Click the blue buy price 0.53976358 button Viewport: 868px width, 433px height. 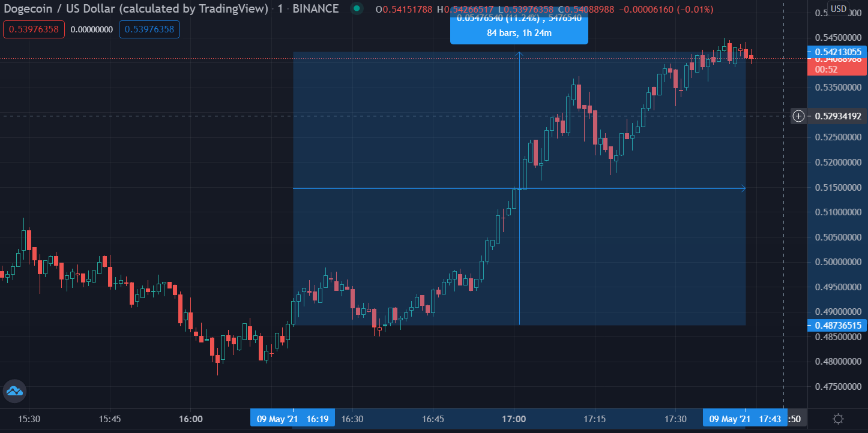[x=149, y=29]
